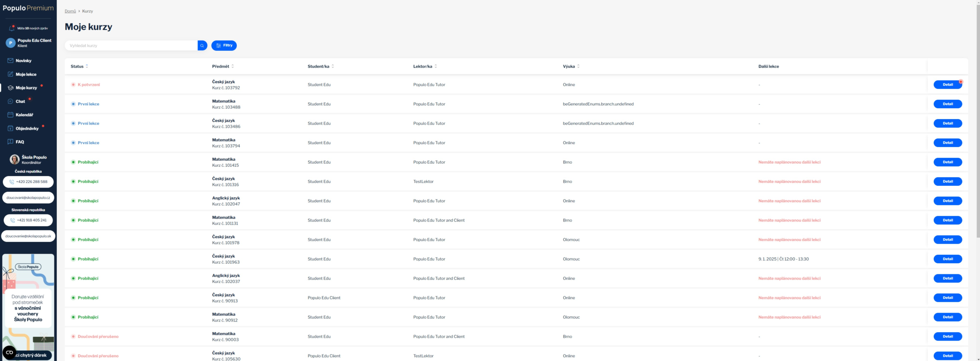Viewport: 980px width, 361px height.
Task: Open Detail for course 103792
Action: 947,85
